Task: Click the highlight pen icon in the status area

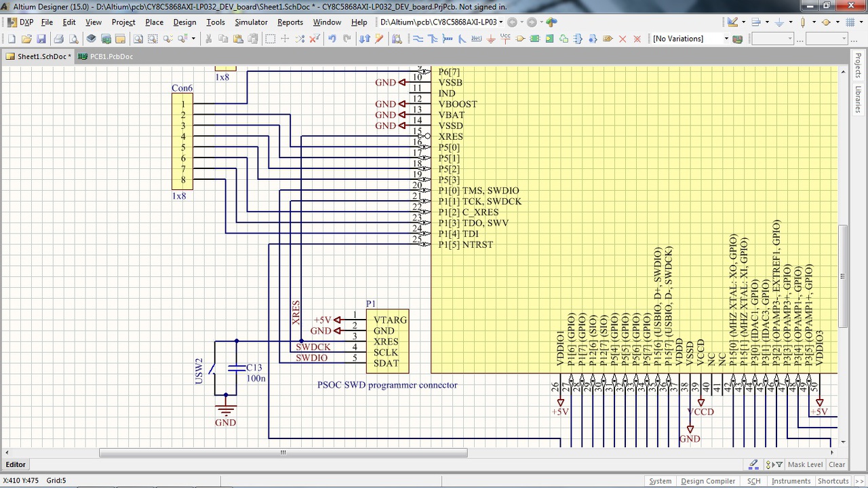Action: tap(753, 465)
